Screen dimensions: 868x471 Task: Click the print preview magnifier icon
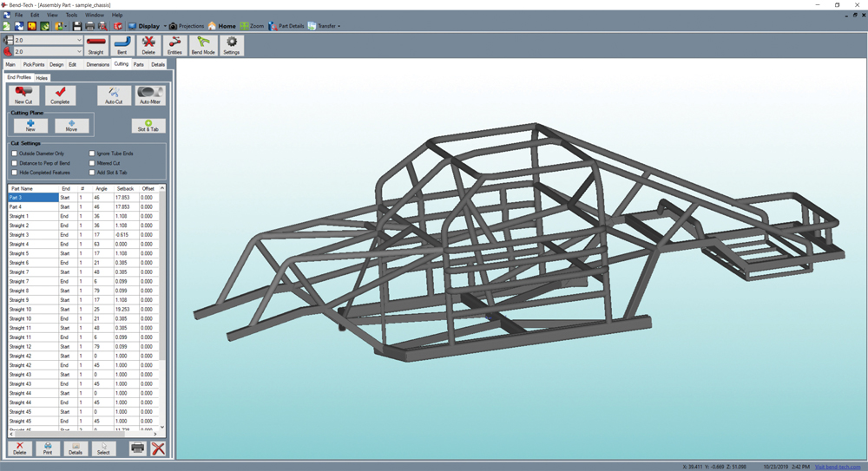pyautogui.click(x=102, y=26)
